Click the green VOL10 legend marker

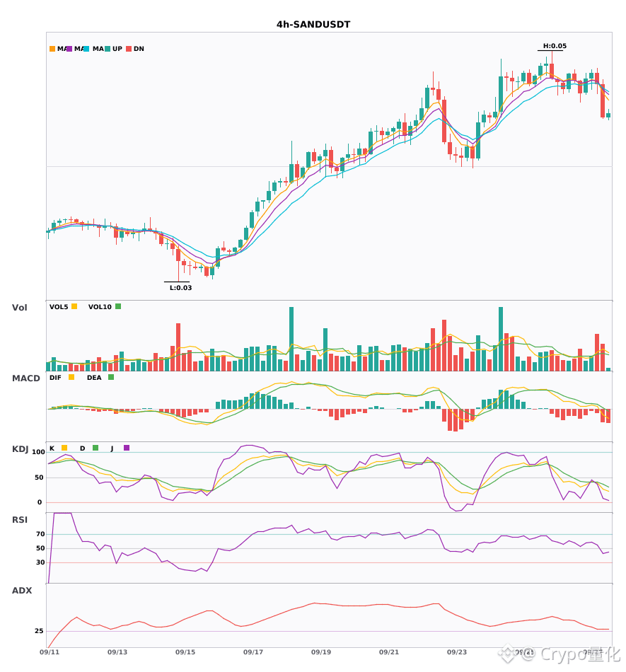[x=118, y=306]
